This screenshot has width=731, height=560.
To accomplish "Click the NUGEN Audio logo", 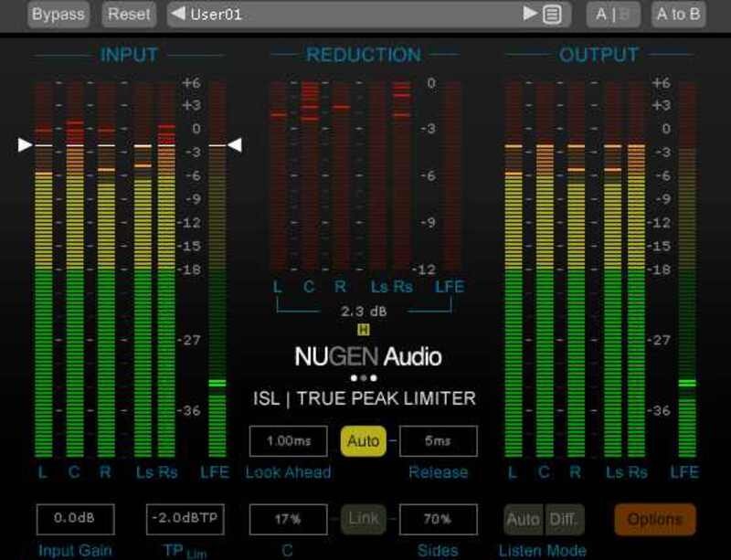I will pyautogui.click(x=367, y=356).
